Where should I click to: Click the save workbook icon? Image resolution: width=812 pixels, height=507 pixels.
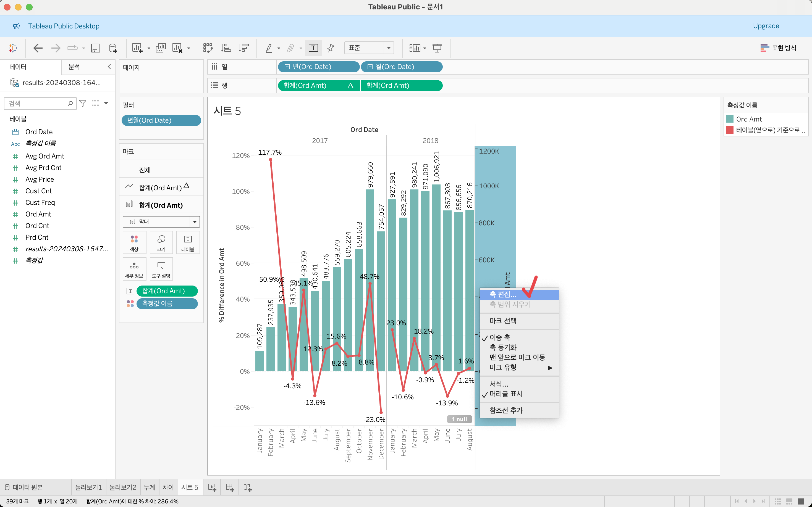[96, 48]
